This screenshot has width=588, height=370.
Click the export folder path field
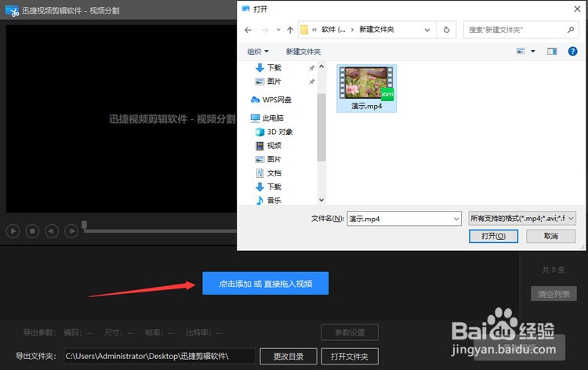click(x=159, y=356)
